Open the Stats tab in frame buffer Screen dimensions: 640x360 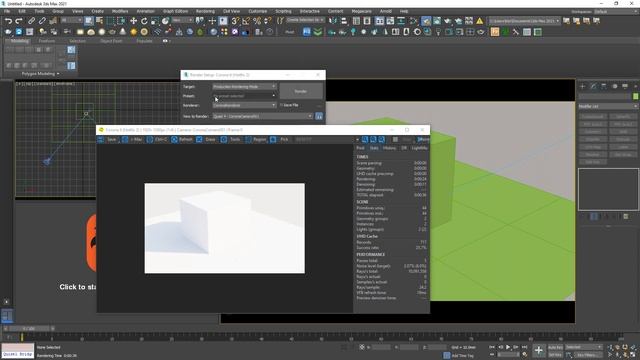pyautogui.click(x=374, y=148)
